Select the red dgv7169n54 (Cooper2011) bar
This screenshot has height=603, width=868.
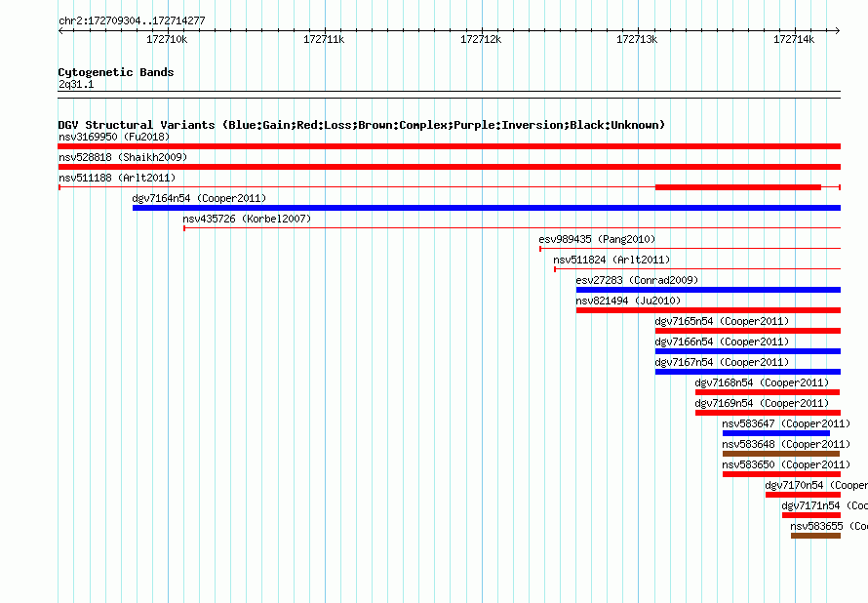click(x=768, y=413)
